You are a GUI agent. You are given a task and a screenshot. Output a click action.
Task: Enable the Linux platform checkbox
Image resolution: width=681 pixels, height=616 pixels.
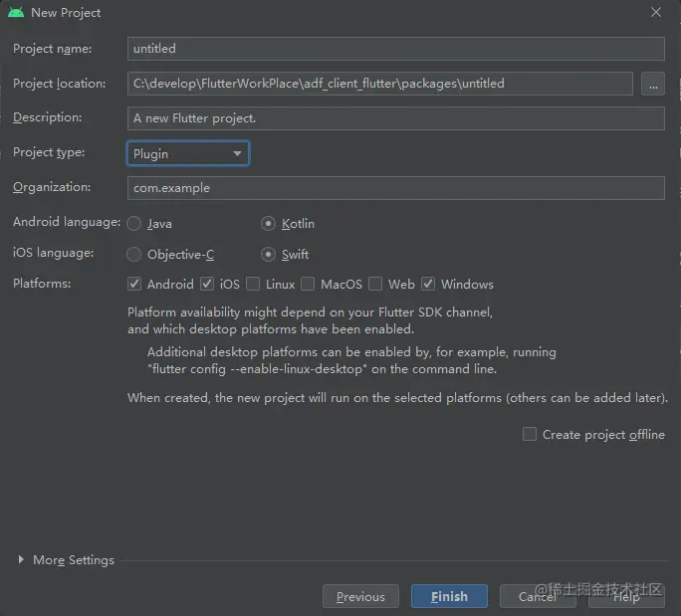[253, 284]
